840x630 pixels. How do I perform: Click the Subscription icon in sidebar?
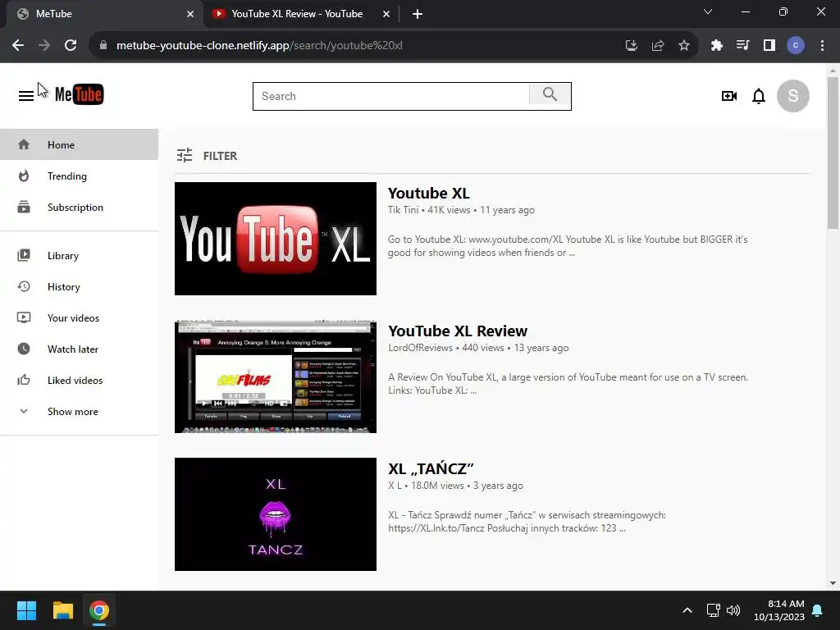point(24,207)
